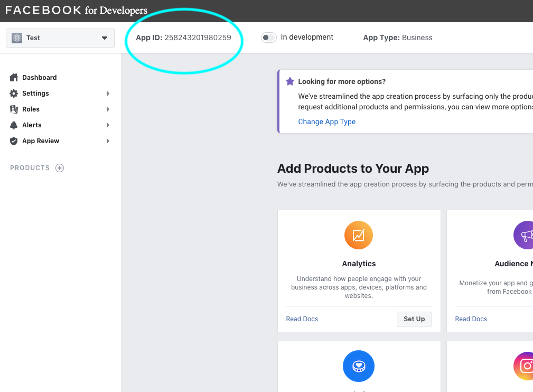Expand the Settings submenu arrow
The height and width of the screenshot is (392, 533).
click(108, 94)
